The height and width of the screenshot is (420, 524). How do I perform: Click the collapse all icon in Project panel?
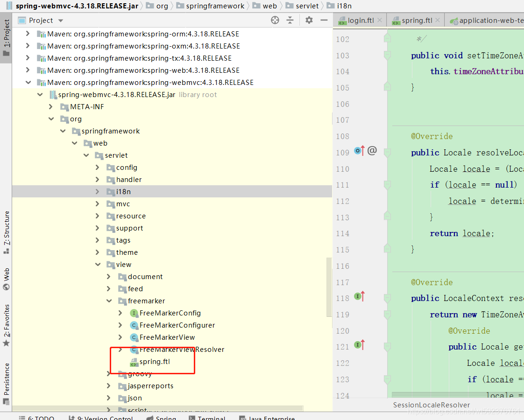point(290,21)
